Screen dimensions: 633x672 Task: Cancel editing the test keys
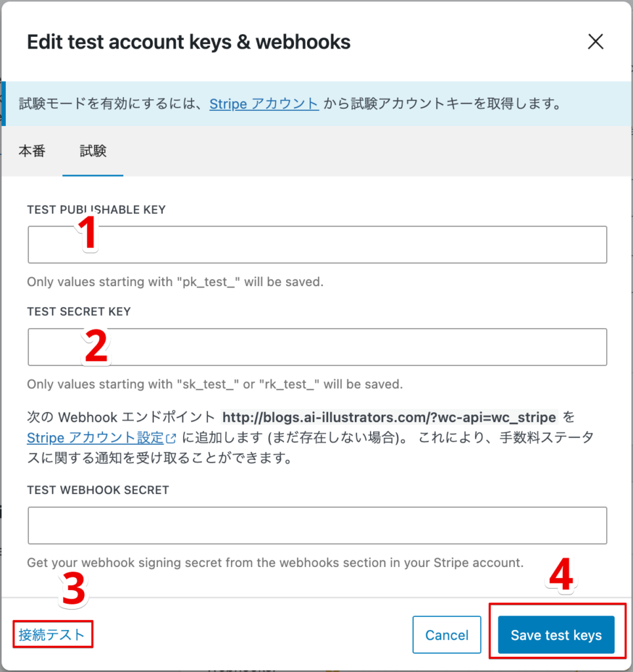point(447,635)
